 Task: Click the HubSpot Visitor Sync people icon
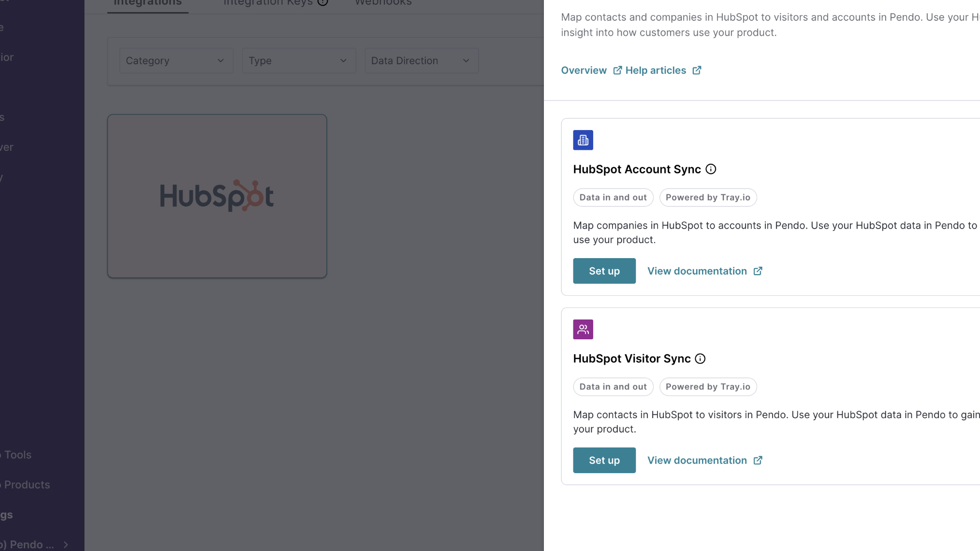point(583,330)
